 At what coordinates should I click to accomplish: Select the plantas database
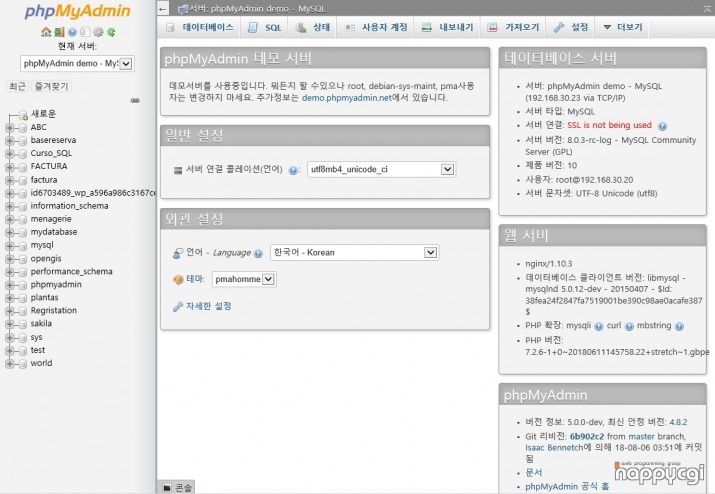44,298
